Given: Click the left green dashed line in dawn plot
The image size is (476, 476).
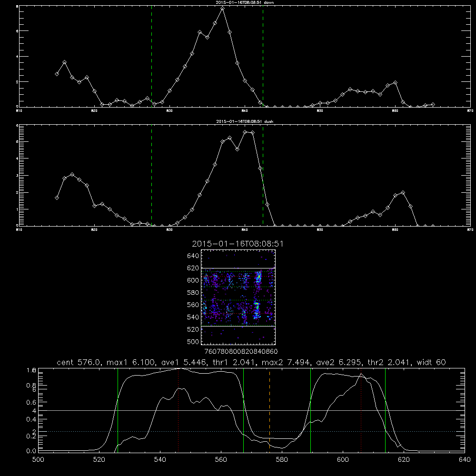Looking at the screenshot, I should (151, 57).
